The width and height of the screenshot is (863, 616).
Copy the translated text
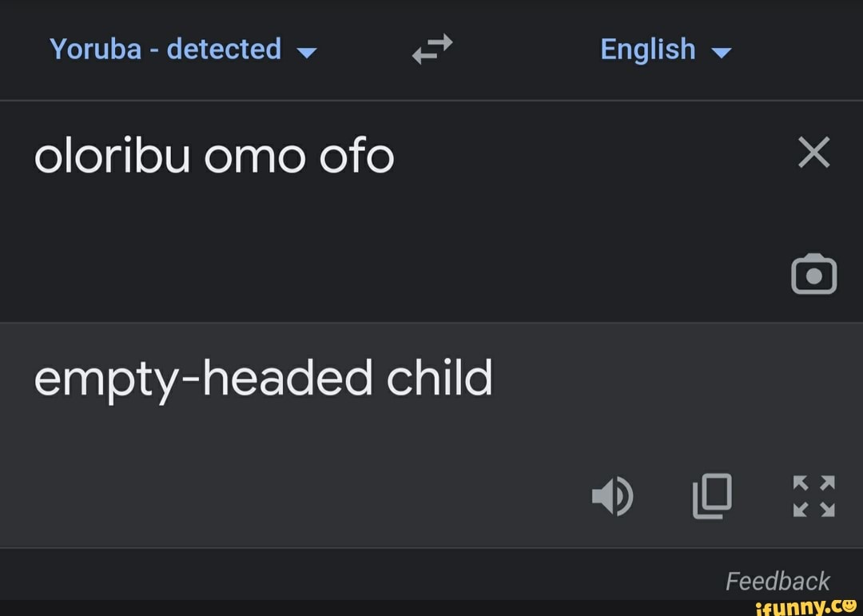pos(711,497)
